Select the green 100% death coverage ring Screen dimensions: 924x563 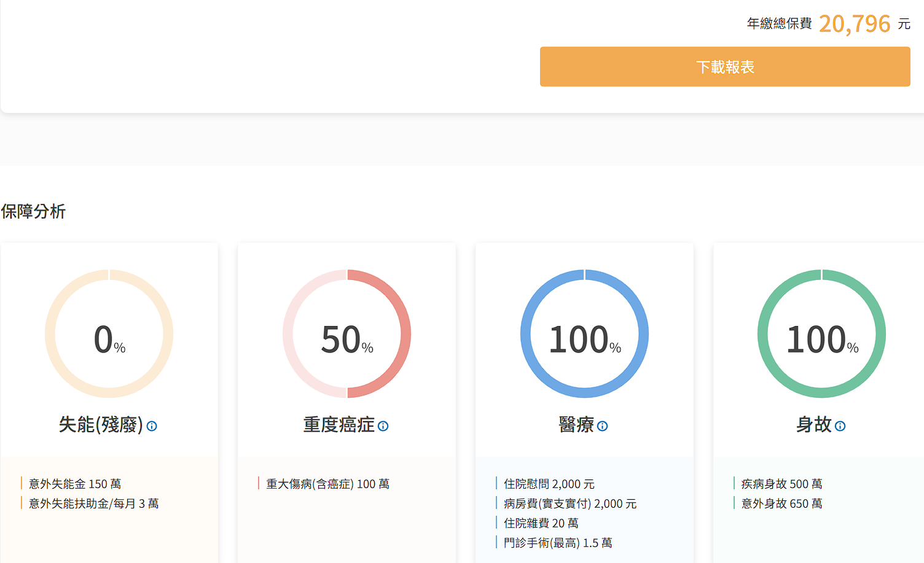pyautogui.click(x=821, y=334)
